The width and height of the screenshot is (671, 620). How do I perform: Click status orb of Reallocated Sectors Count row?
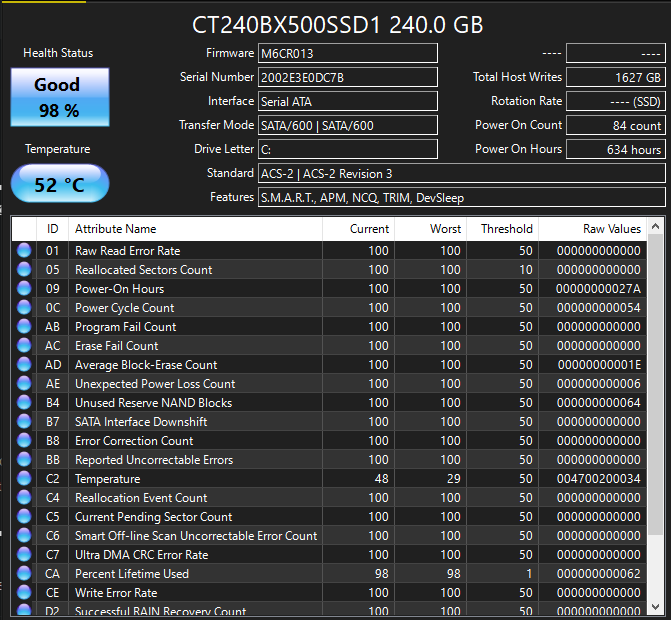[24, 269]
